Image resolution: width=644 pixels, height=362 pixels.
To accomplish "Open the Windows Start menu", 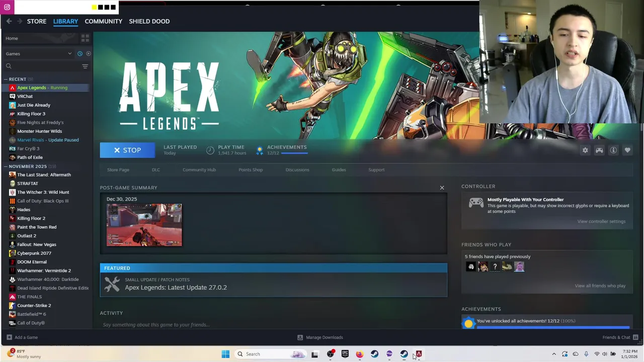I will 225,354.
